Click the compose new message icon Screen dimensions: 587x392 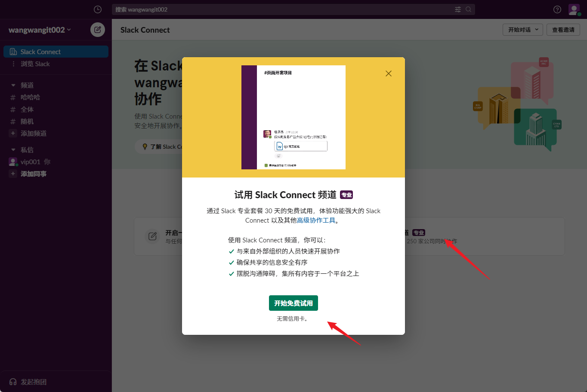pos(98,30)
